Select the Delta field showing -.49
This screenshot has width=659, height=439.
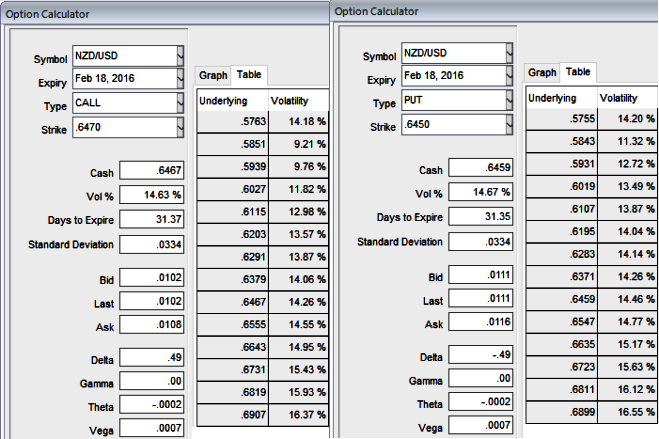pyautogui.click(x=476, y=357)
